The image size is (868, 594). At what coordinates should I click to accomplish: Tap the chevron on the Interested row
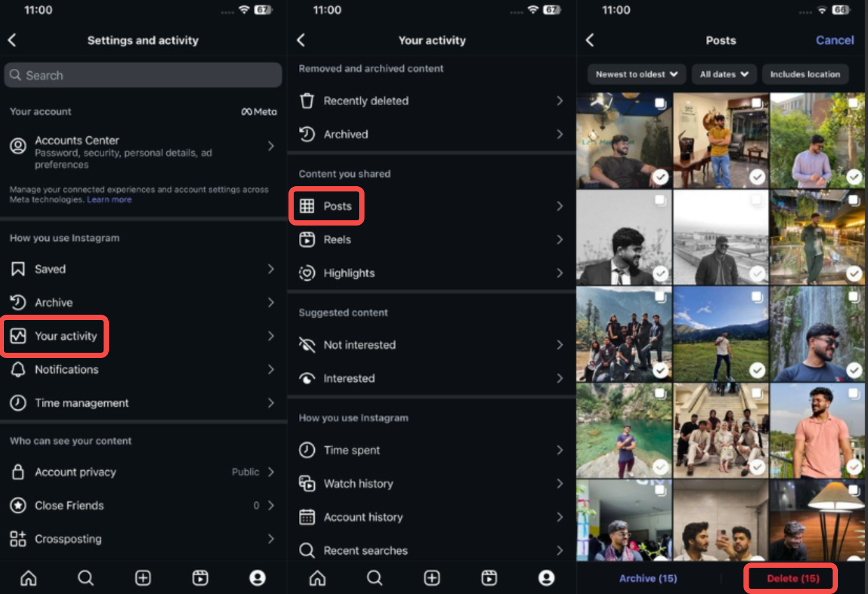pos(560,378)
